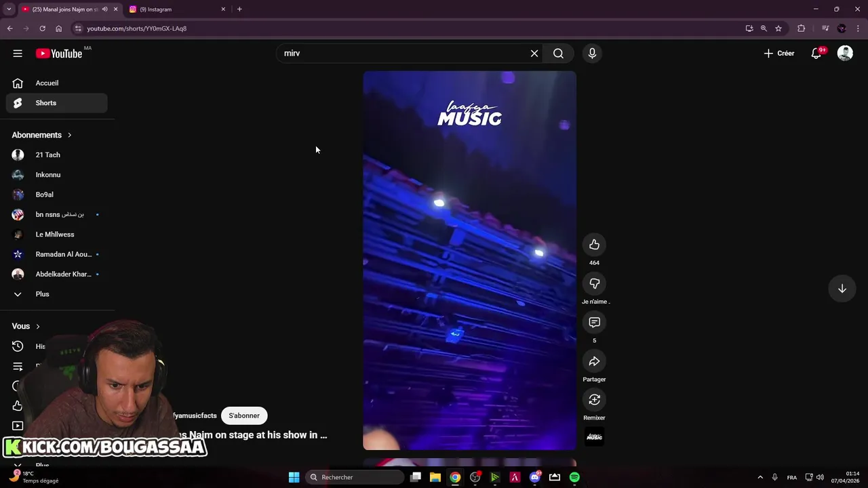The width and height of the screenshot is (868, 488).
Task: Clear the search box with the X
Action: pos(534,54)
